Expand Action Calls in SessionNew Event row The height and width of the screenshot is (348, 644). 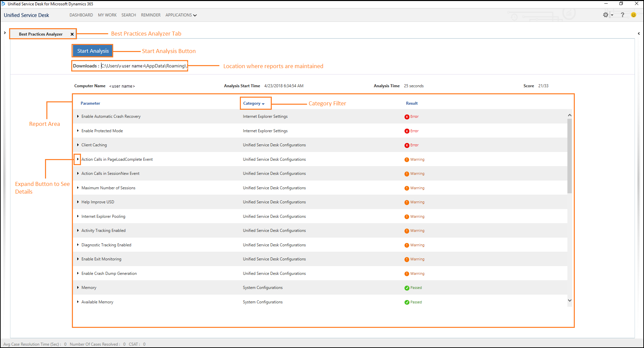pyautogui.click(x=78, y=173)
